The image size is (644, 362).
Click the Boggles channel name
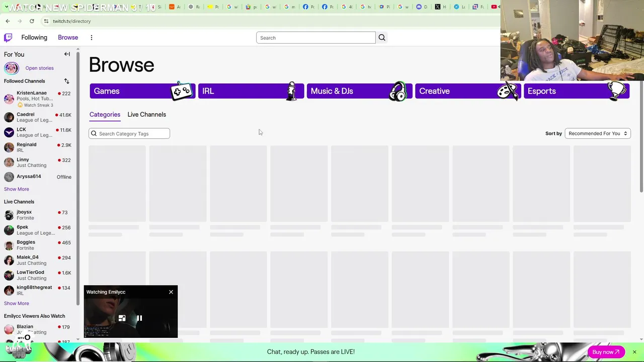[26, 242]
